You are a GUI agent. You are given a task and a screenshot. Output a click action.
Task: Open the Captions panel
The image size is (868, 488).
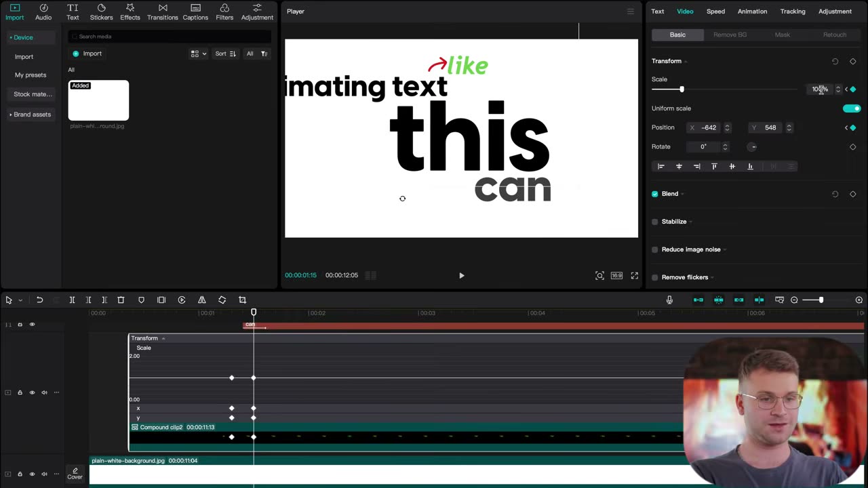(x=195, y=12)
